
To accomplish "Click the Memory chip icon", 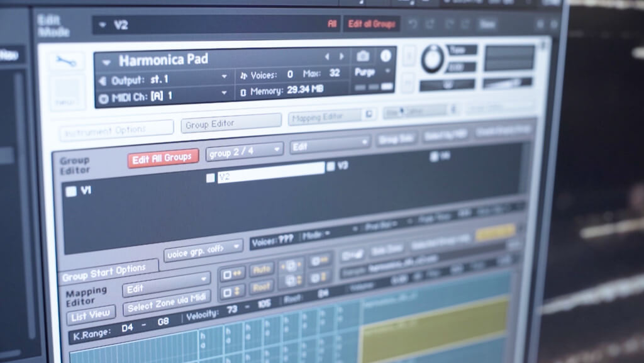I will (x=243, y=92).
